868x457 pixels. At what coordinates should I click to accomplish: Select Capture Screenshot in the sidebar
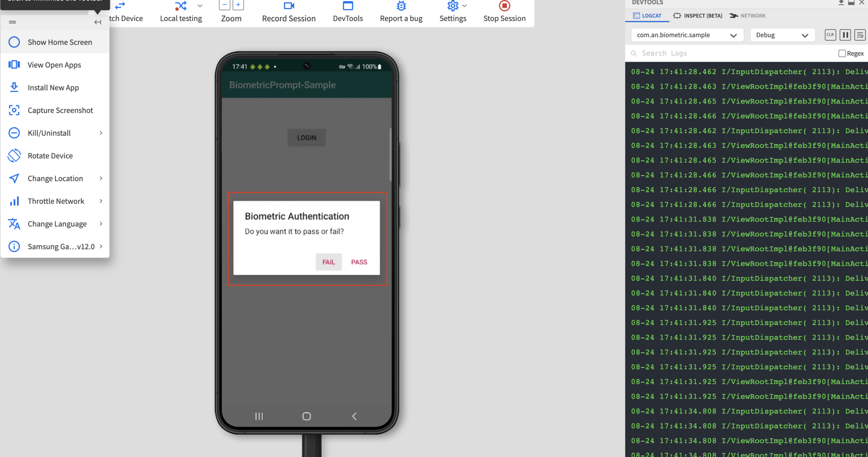60,110
